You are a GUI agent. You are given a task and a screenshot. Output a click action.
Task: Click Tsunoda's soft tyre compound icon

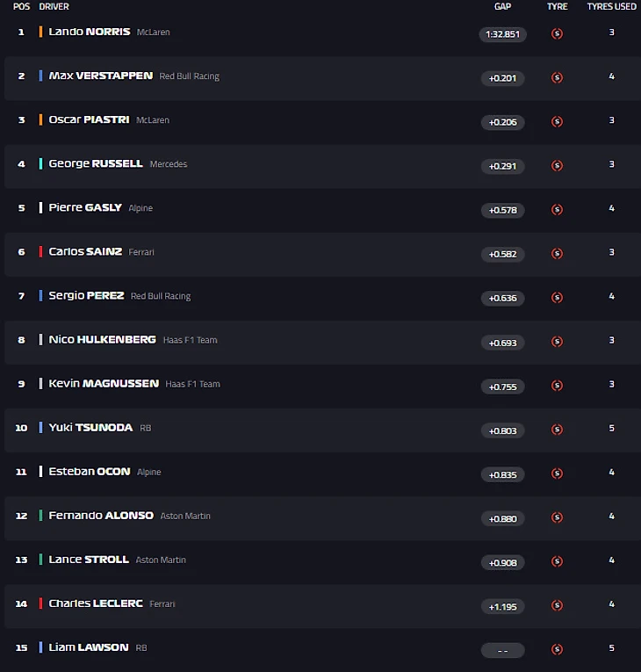pyautogui.click(x=557, y=430)
